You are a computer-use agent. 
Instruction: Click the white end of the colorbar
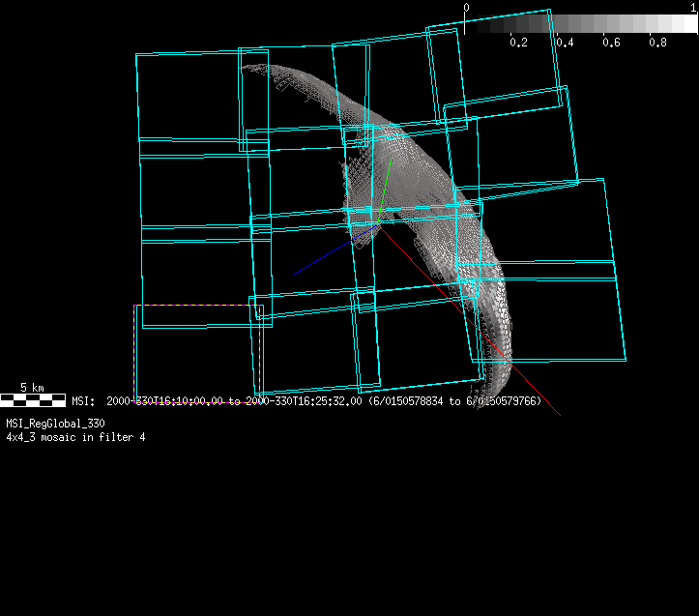pos(686,24)
